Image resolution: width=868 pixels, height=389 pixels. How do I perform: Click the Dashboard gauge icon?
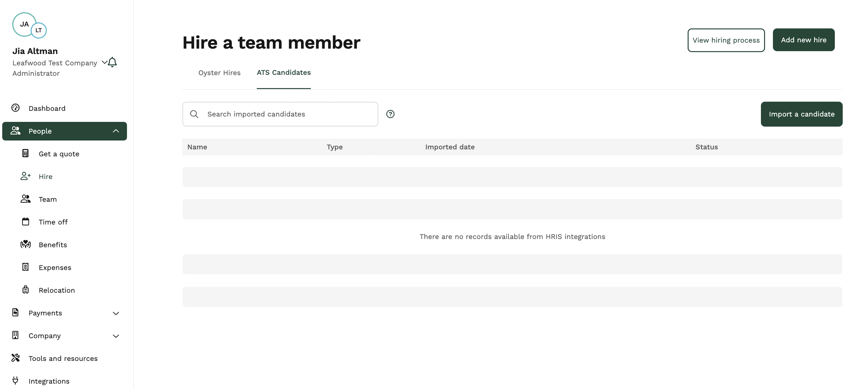[x=15, y=108]
